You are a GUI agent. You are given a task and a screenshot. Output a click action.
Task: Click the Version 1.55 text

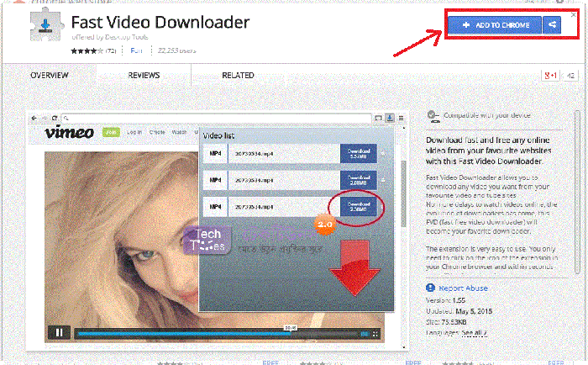coord(445,300)
